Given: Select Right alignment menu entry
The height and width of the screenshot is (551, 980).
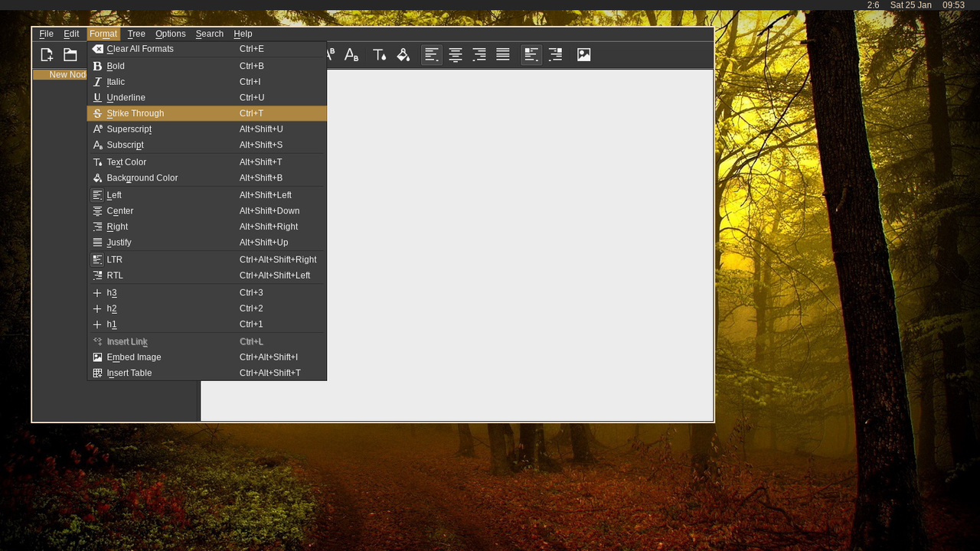Looking at the screenshot, I should [x=207, y=227].
